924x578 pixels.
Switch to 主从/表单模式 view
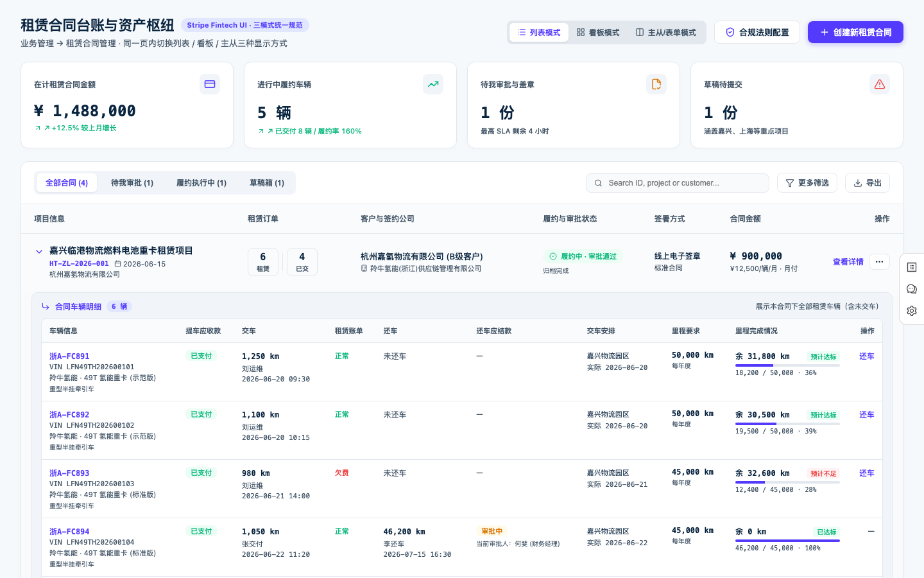665,32
